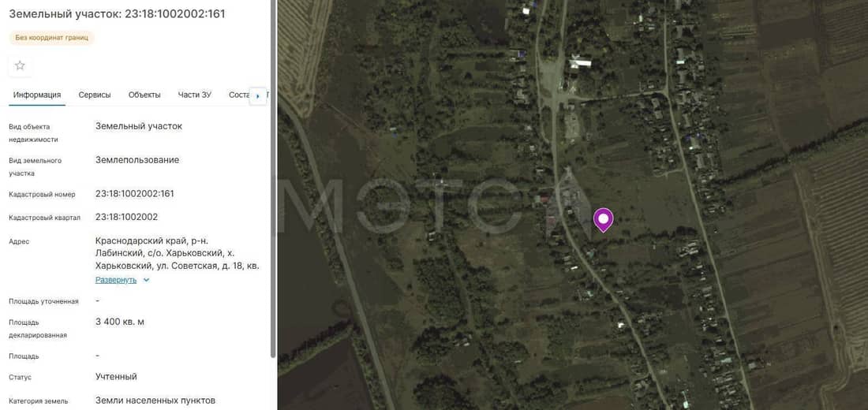Open the partially visible Состав tab
Image resolution: width=868 pixels, height=410 pixels.
point(238,95)
